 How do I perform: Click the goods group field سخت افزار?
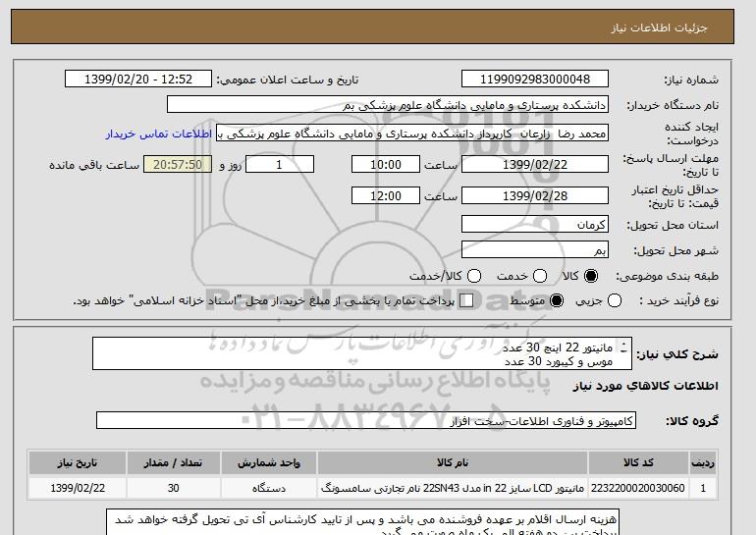coord(366,421)
